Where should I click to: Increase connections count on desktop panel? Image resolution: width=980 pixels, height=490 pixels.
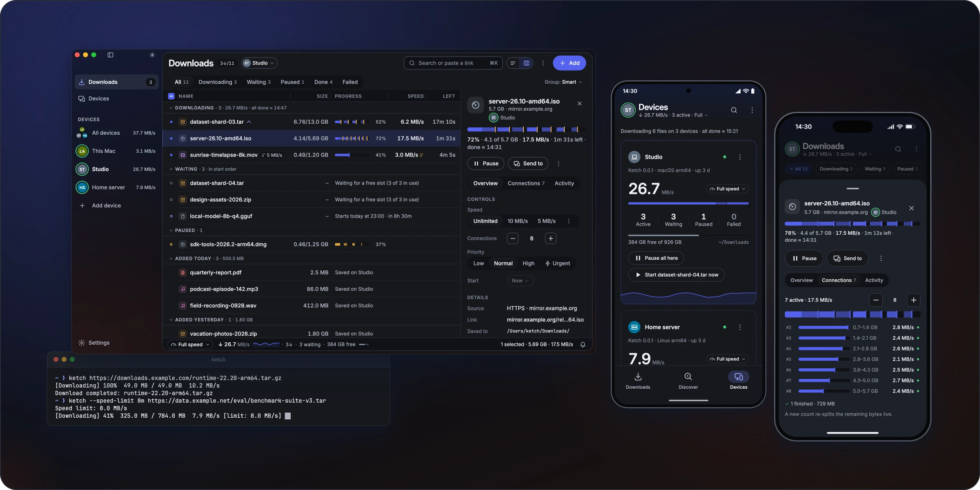tap(550, 238)
